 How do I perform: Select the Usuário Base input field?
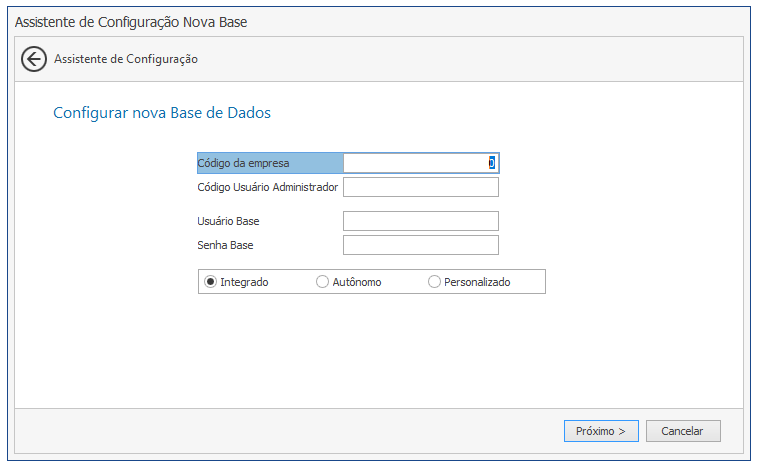[421, 221]
